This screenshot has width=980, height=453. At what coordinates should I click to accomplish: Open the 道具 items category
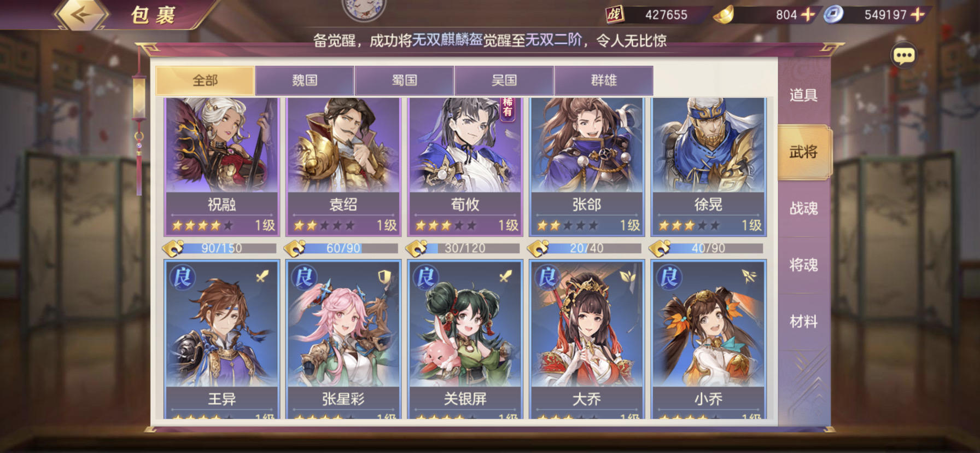click(x=803, y=95)
